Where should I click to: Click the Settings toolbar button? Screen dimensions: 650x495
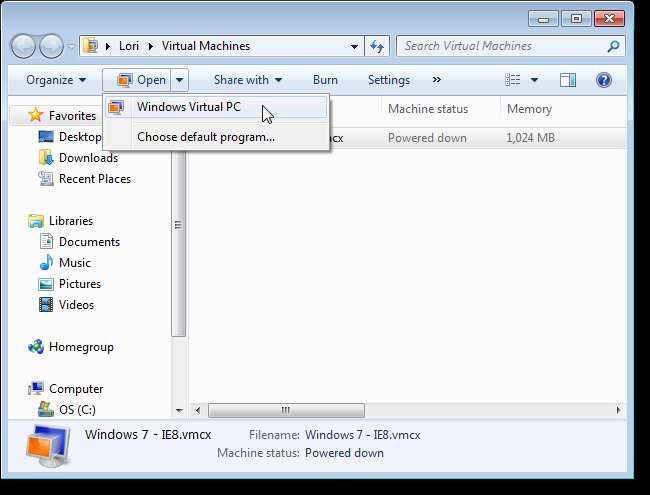pyautogui.click(x=389, y=80)
